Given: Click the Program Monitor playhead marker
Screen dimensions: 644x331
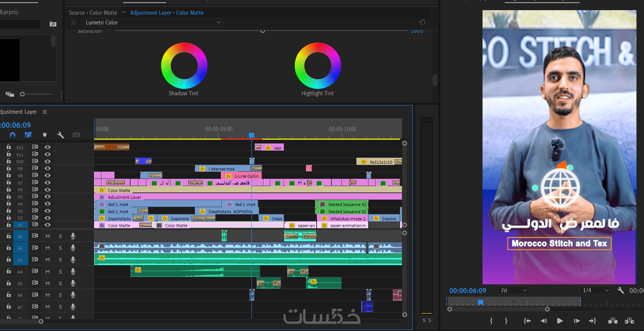Looking at the screenshot, I should 480,302.
